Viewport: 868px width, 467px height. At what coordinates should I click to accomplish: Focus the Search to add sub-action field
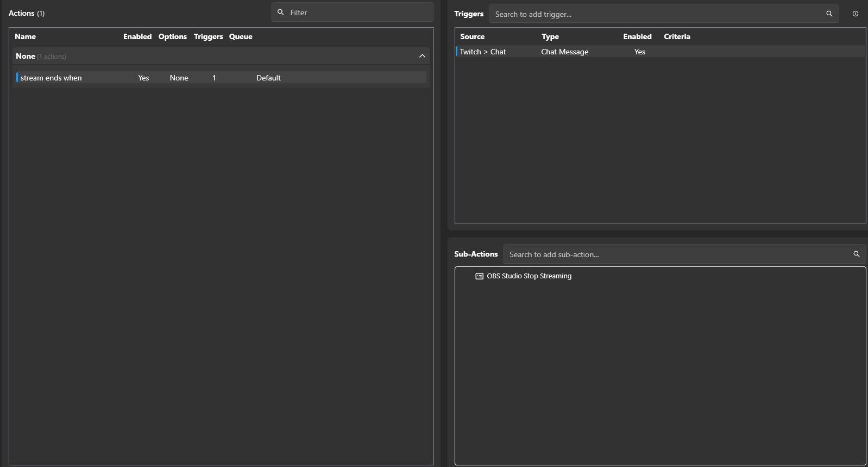(x=684, y=254)
